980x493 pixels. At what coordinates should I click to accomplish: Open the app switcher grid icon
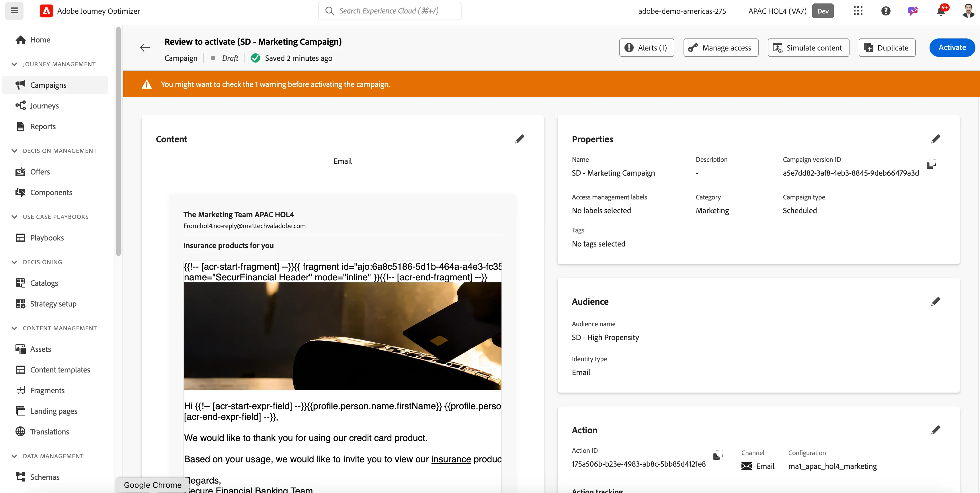tap(858, 11)
